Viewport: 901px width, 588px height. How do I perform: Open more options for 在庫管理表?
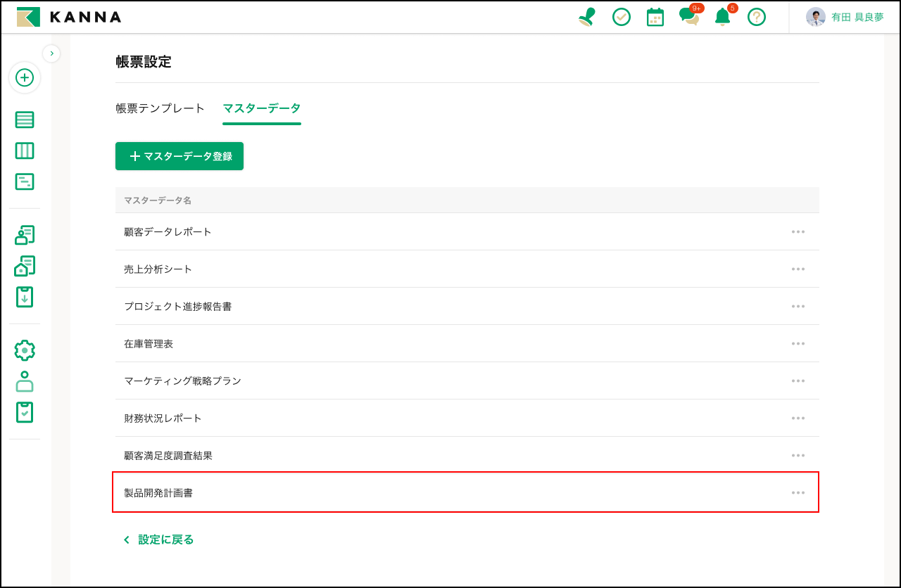(798, 343)
